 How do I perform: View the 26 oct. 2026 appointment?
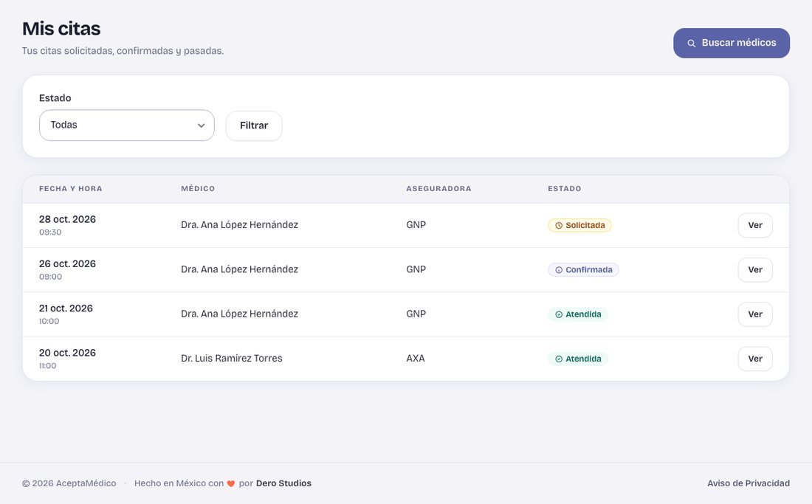(x=755, y=269)
